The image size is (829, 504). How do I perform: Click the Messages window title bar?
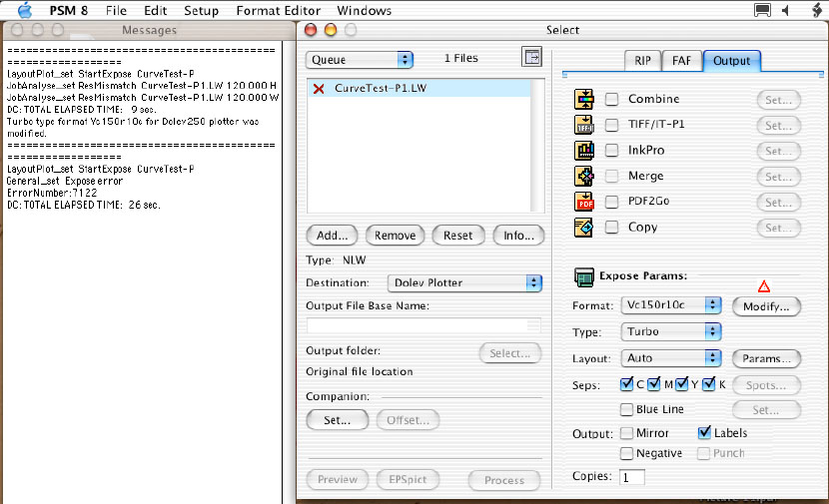click(x=149, y=30)
